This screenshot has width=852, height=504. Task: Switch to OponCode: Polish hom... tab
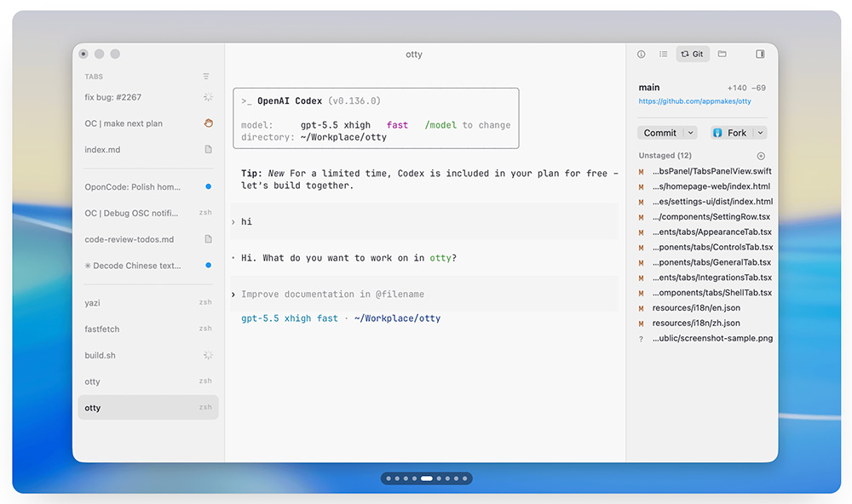147,186
